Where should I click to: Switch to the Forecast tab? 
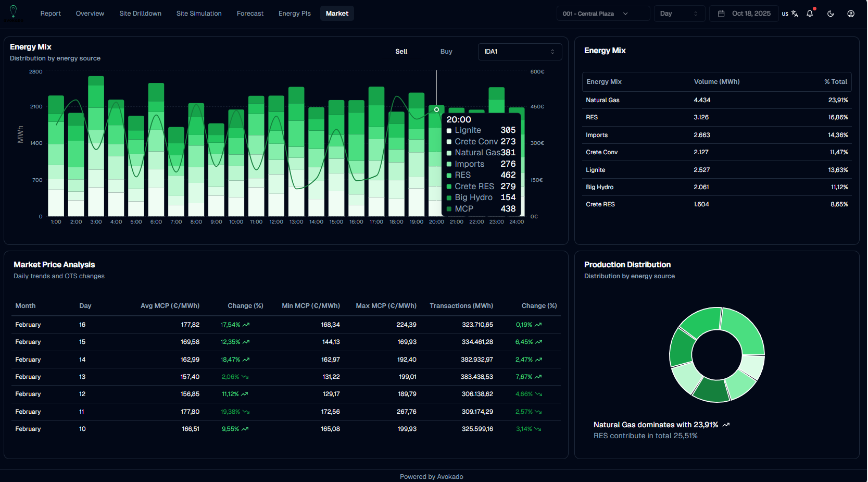click(x=250, y=14)
